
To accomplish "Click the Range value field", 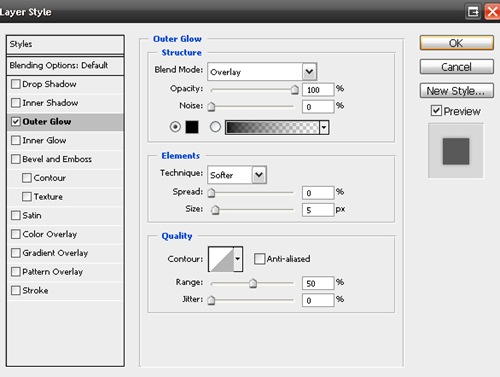I will click(x=318, y=283).
